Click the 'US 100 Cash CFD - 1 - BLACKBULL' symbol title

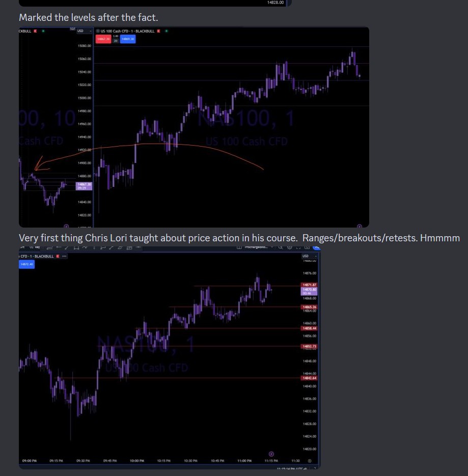127,31
